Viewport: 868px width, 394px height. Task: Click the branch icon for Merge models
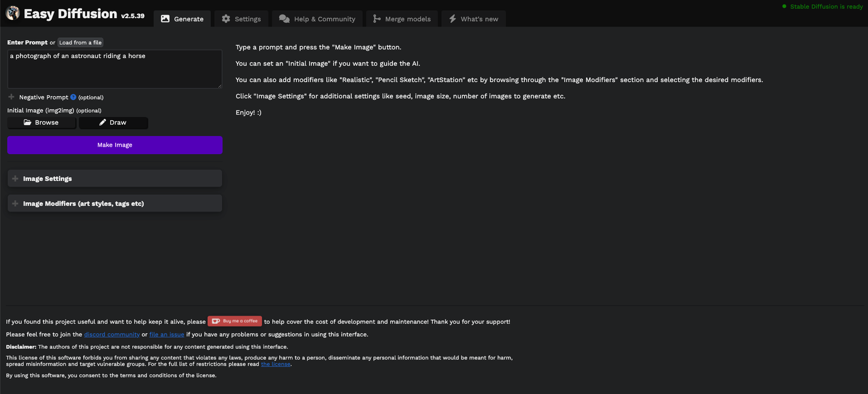click(377, 19)
